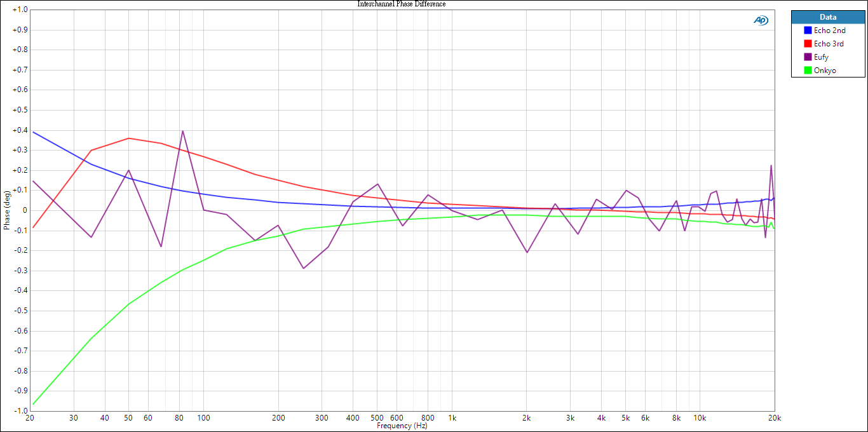
Task: Click the -1.0 y-axis value
Action: [x=20, y=410]
